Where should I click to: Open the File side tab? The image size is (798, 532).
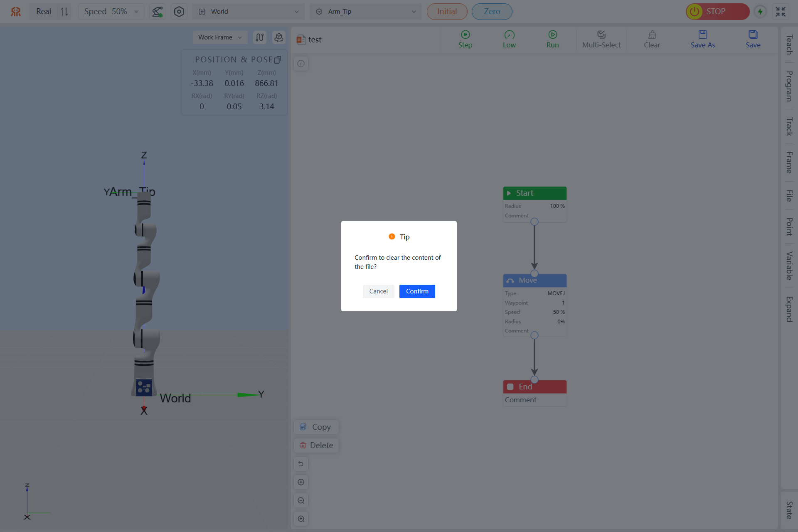tap(789, 195)
